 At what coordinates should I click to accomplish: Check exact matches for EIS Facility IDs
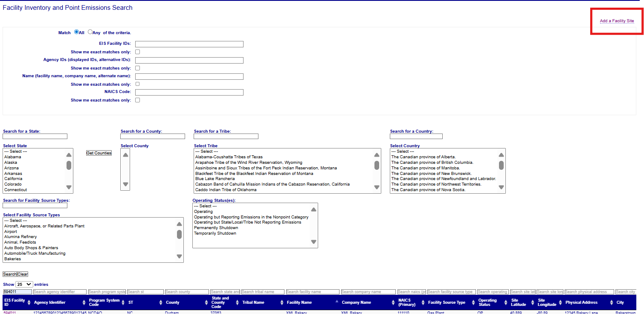point(137,52)
